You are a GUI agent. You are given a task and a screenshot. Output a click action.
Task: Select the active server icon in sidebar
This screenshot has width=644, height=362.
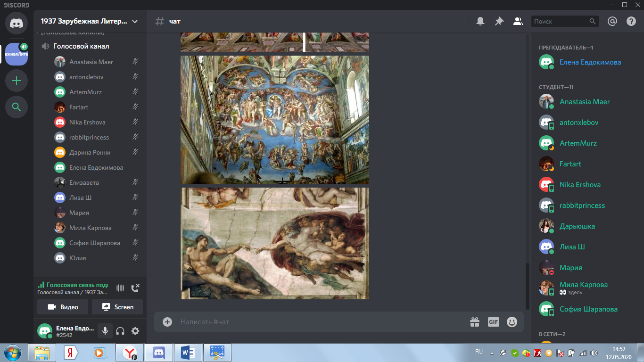(x=17, y=54)
